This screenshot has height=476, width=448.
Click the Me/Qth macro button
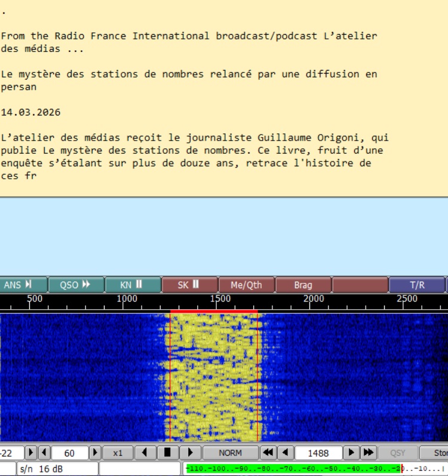tap(247, 285)
